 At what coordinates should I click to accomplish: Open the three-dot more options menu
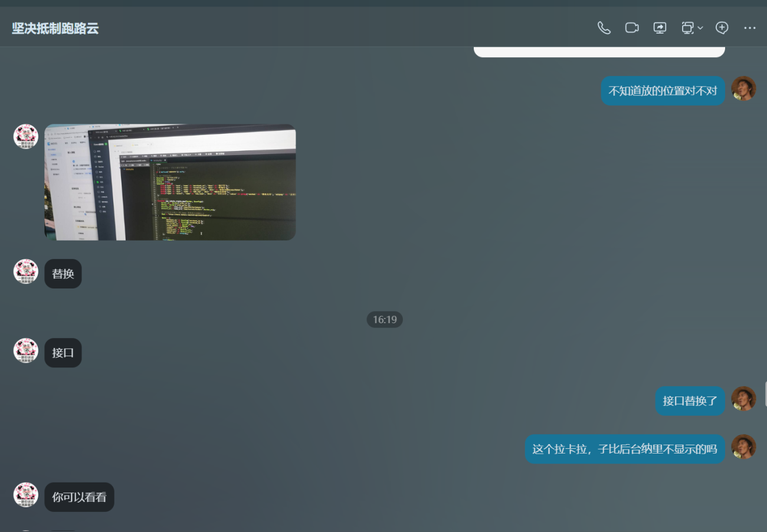coord(749,28)
